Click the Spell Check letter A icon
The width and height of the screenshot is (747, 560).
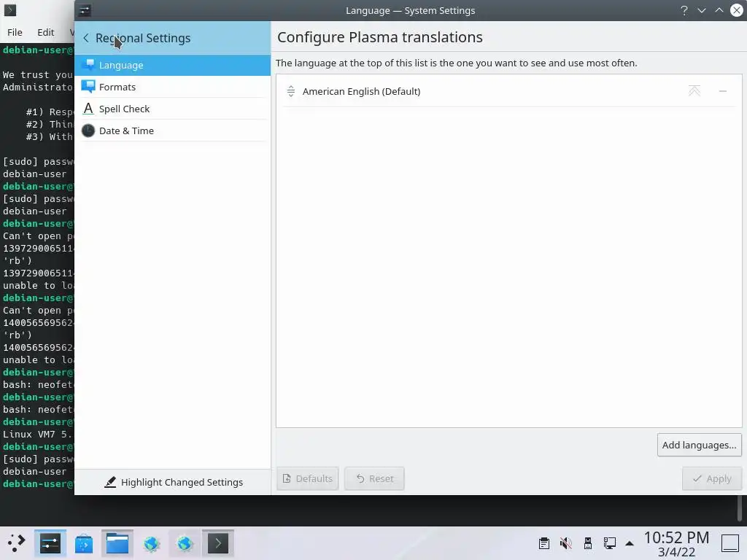(x=88, y=109)
